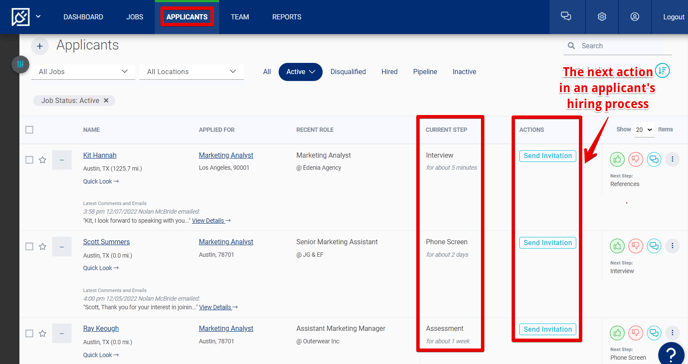Advance Scott Summers with thumbs up

[617, 246]
